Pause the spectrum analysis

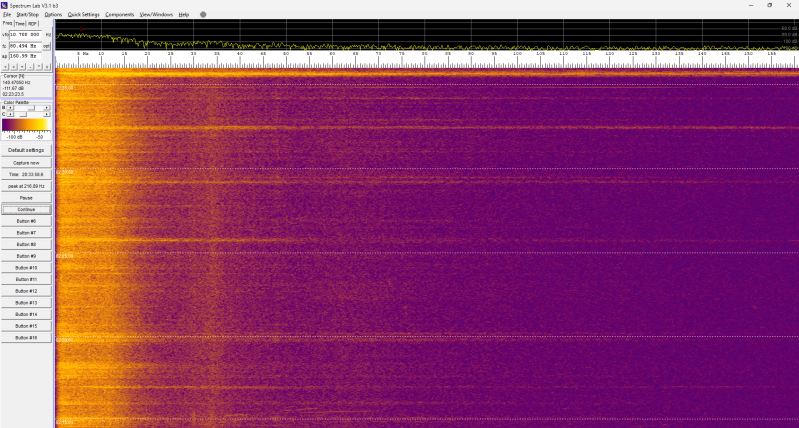(26, 198)
